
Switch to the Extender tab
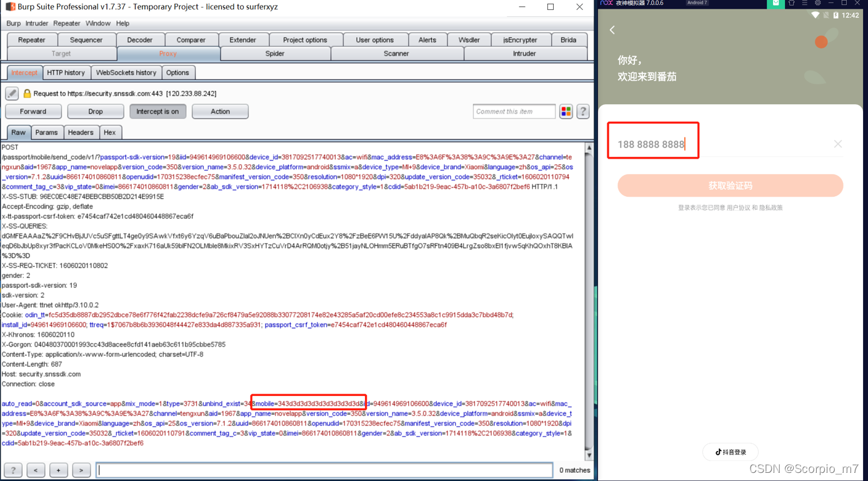point(242,40)
